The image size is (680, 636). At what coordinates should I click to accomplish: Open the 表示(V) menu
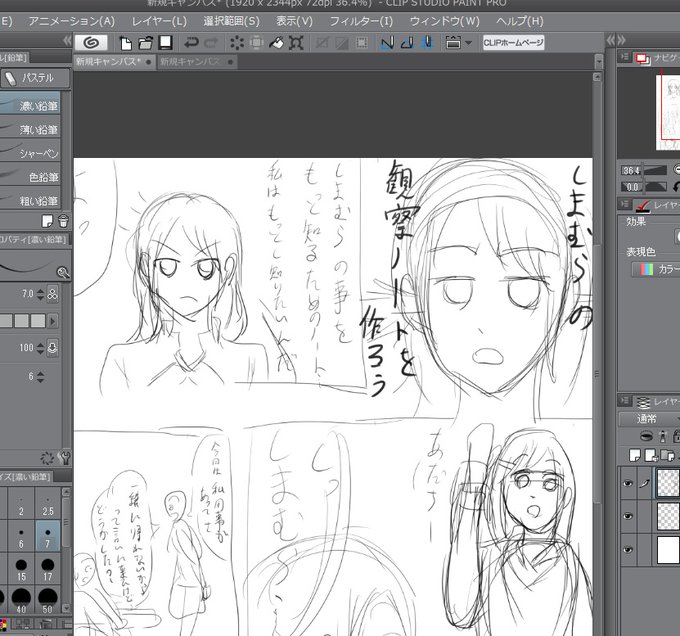click(x=294, y=21)
